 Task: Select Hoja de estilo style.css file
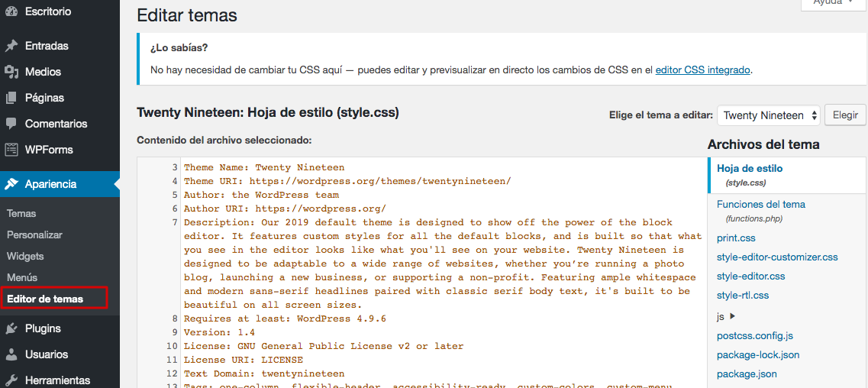click(x=786, y=175)
